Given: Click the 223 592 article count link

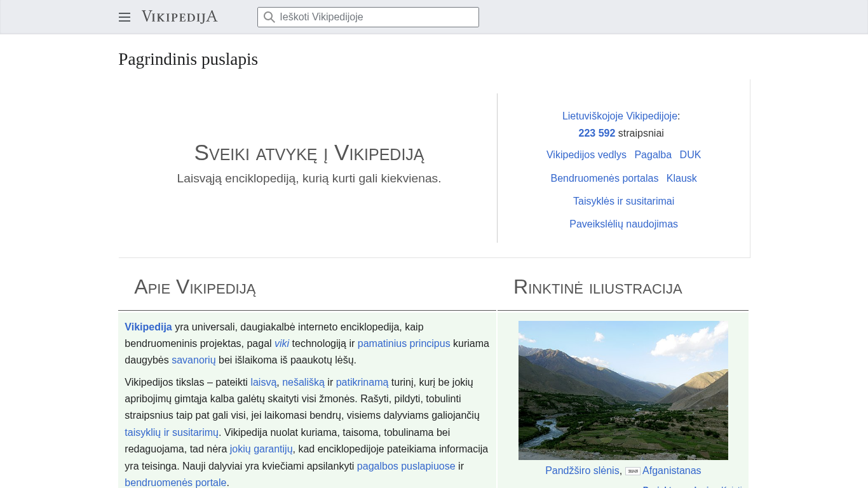Looking at the screenshot, I should [x=597, y=133].
